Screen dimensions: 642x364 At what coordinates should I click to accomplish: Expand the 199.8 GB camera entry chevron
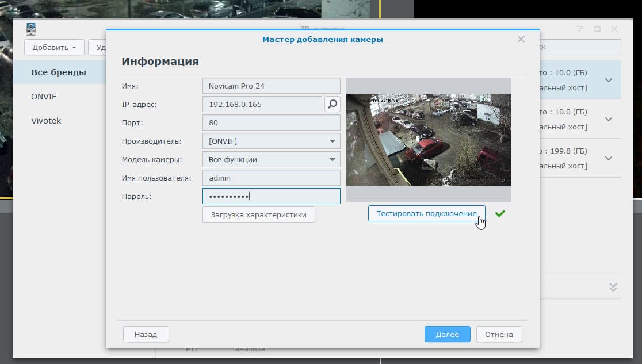tap(609, 158)
